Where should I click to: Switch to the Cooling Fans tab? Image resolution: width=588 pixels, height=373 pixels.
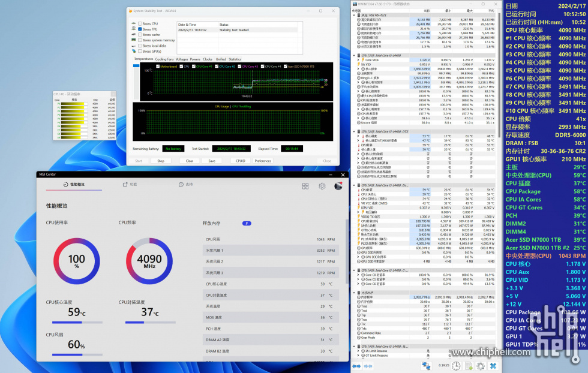pos(164,59)
